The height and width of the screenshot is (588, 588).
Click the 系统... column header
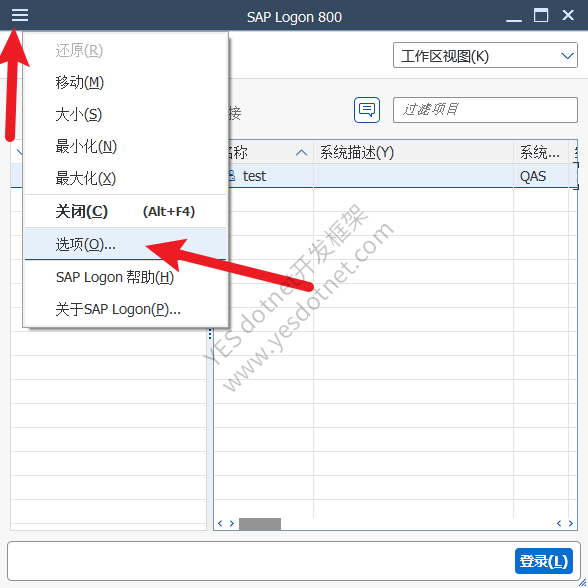[541, 152]
